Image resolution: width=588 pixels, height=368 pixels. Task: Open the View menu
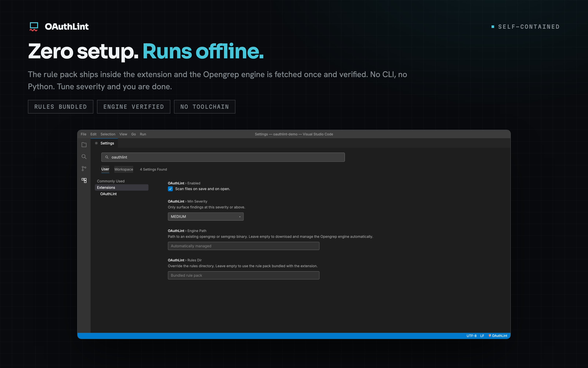[123, 134]
